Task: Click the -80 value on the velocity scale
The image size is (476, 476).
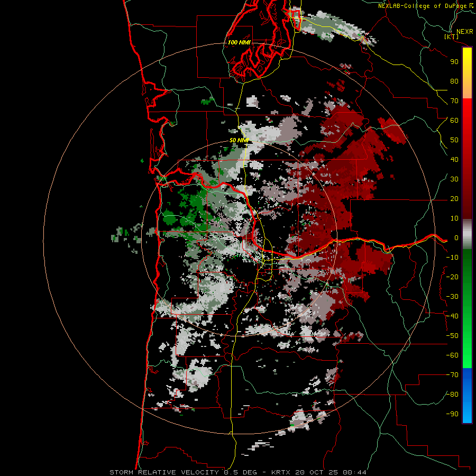Action: (x=452, y=395)
